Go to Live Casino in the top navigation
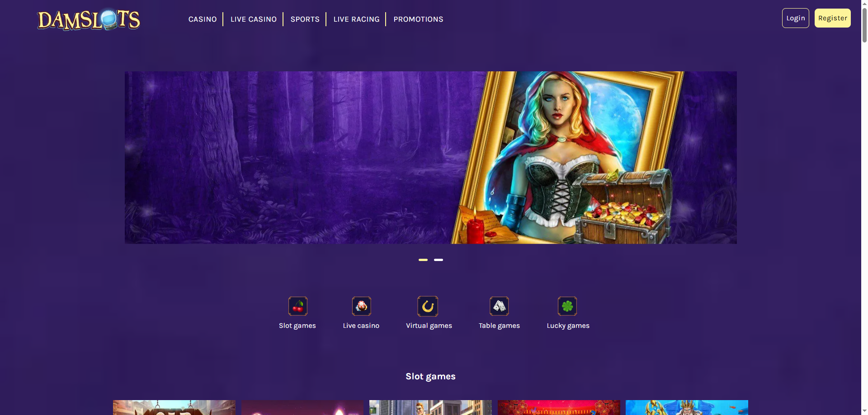The image size is (868, 415). click(x=254, y=19)
